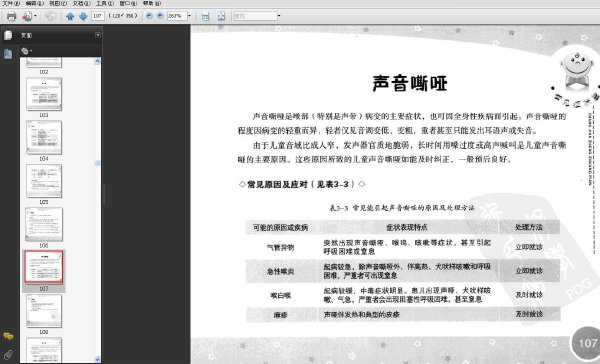
Task: Open the 编辑 menu
Action: (x=35, y=3)
